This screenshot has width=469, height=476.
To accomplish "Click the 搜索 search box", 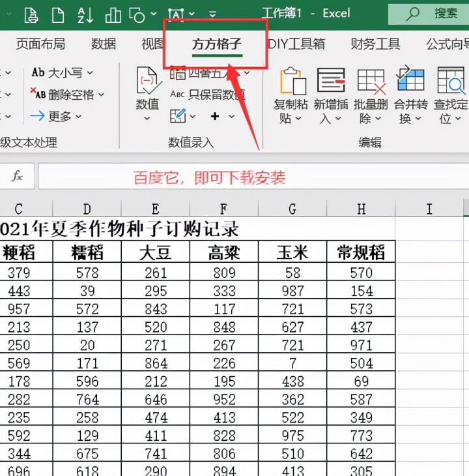I will coord(429,14).
